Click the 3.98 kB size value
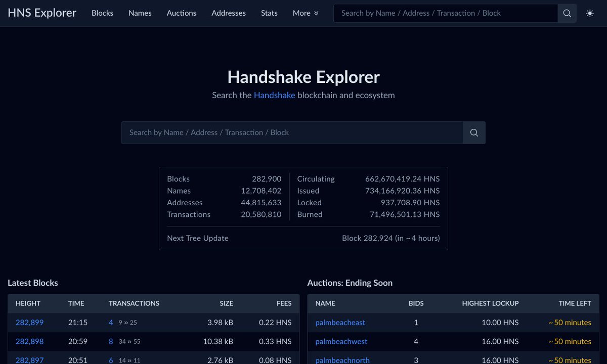The image size is (607, 364). (221, 323)
